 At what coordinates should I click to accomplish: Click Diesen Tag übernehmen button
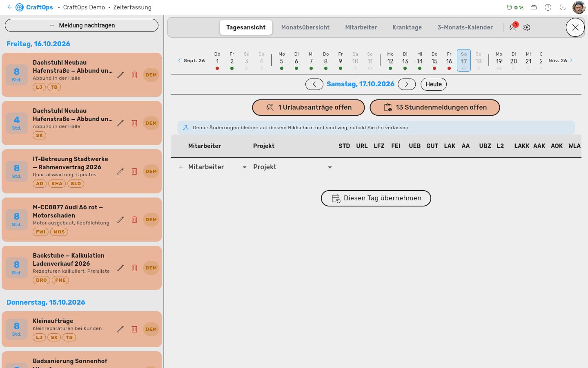pyautogui.click(x=376, y=198)
